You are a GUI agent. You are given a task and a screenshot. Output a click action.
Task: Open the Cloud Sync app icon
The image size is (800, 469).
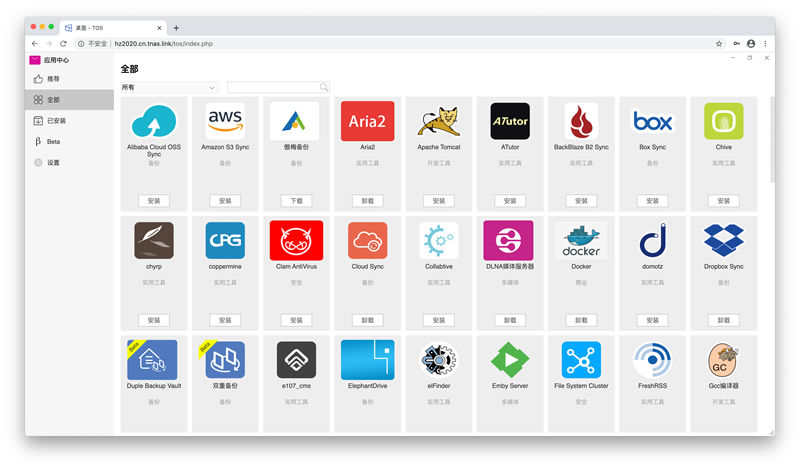pos(367,240)
